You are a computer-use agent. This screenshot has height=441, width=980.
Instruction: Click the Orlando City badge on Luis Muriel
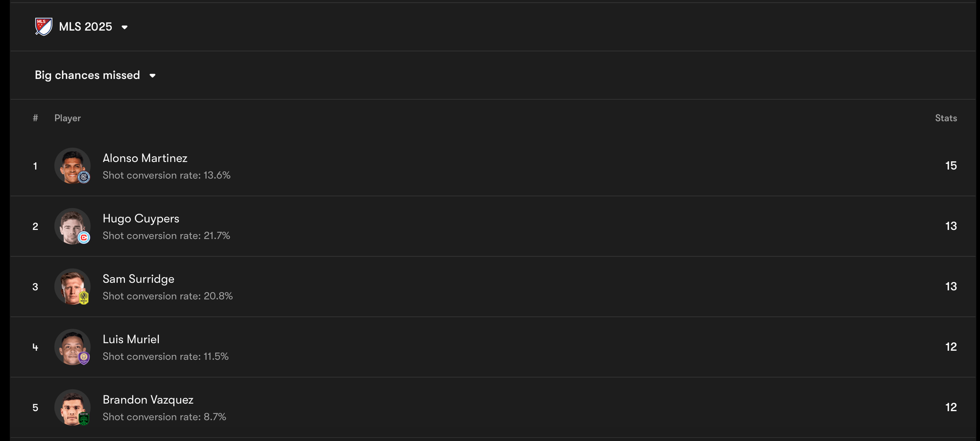pos(84,358)
